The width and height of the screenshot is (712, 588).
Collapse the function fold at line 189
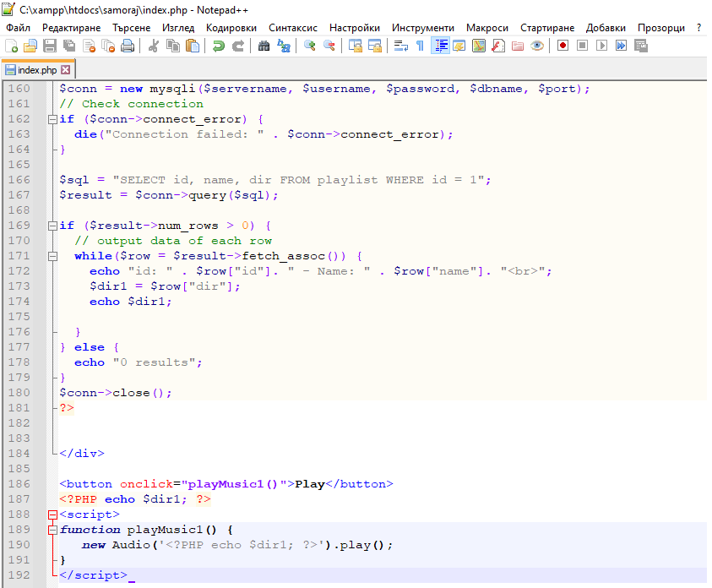tap(52, 530)
